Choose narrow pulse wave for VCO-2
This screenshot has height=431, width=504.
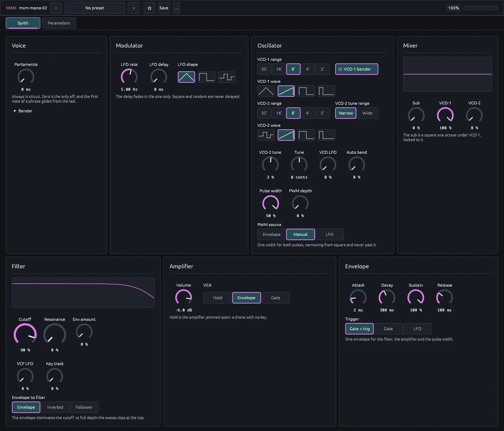[327, 135]
